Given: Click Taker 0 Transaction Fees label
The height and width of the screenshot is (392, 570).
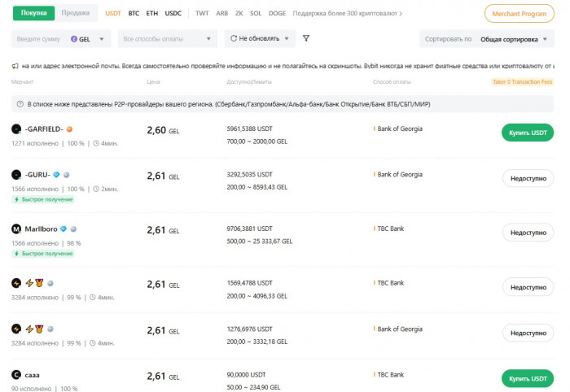Looking at the screenshot, I should point(523,82).
